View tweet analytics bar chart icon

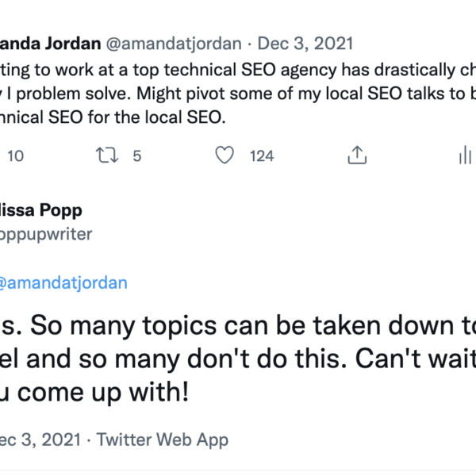465,155
